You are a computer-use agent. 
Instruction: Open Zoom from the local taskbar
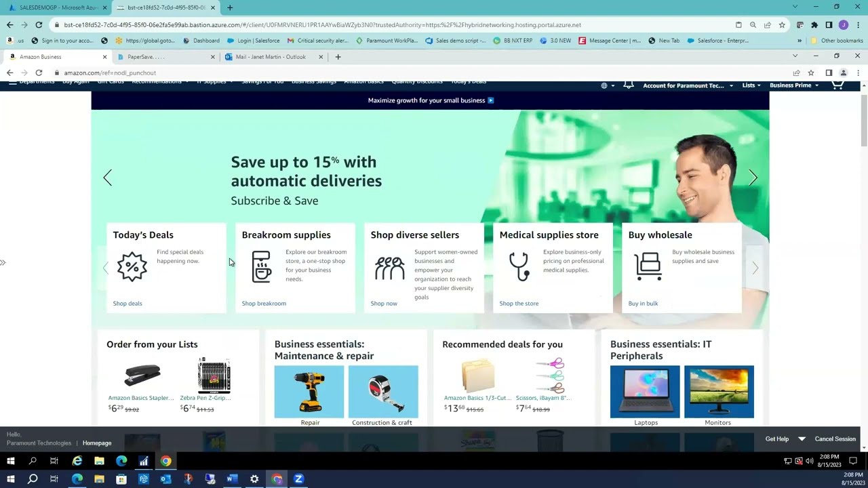click(x=298, y=479)
